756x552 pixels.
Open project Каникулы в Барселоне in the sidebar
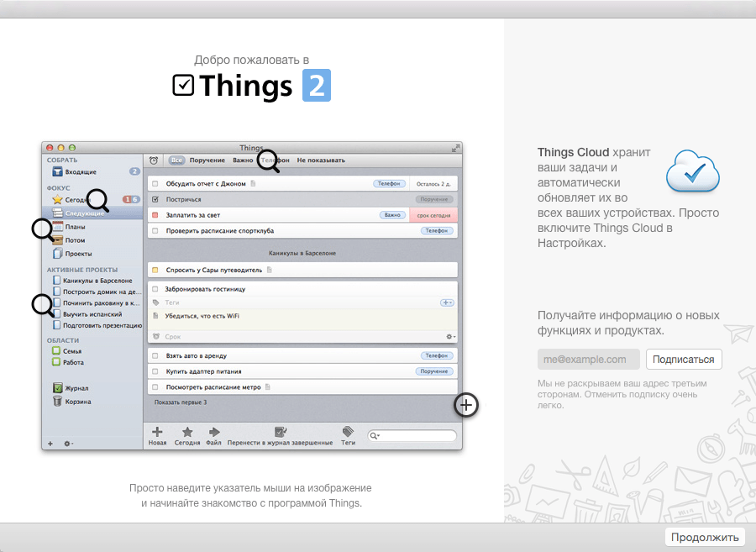(92, 280)
